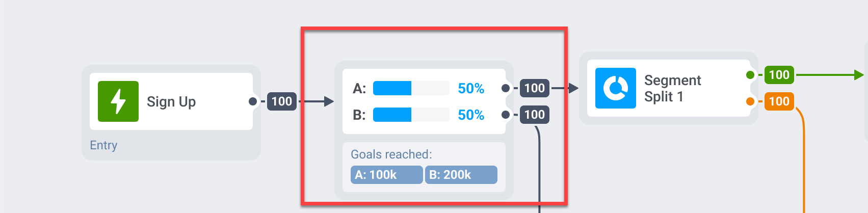Click the variant A progress bar

pyautogui.click(x=411, y=88)
